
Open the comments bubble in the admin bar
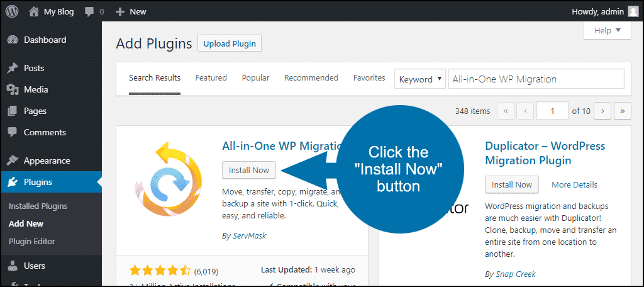89,12
